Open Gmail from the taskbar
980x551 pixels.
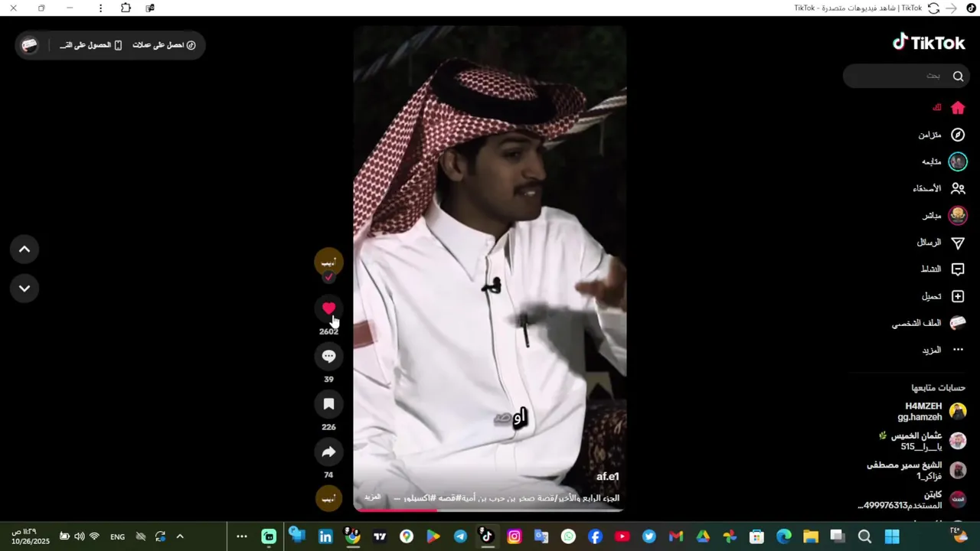(x=675, y=536)
